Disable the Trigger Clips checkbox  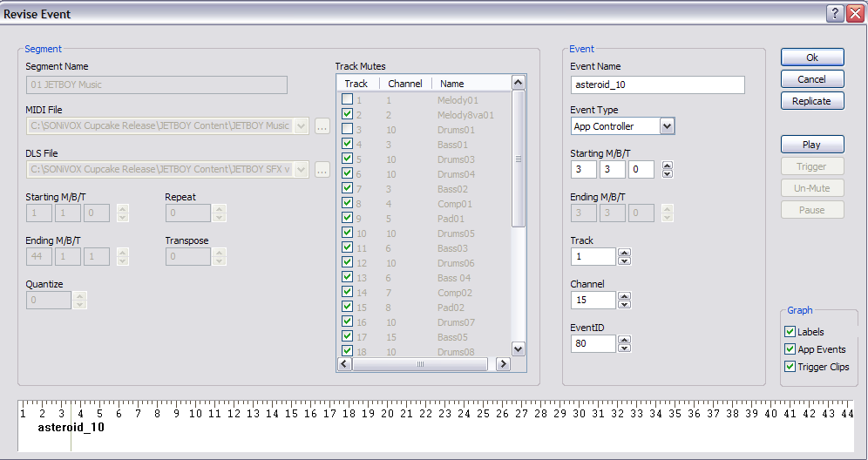[x=790, y=367]
